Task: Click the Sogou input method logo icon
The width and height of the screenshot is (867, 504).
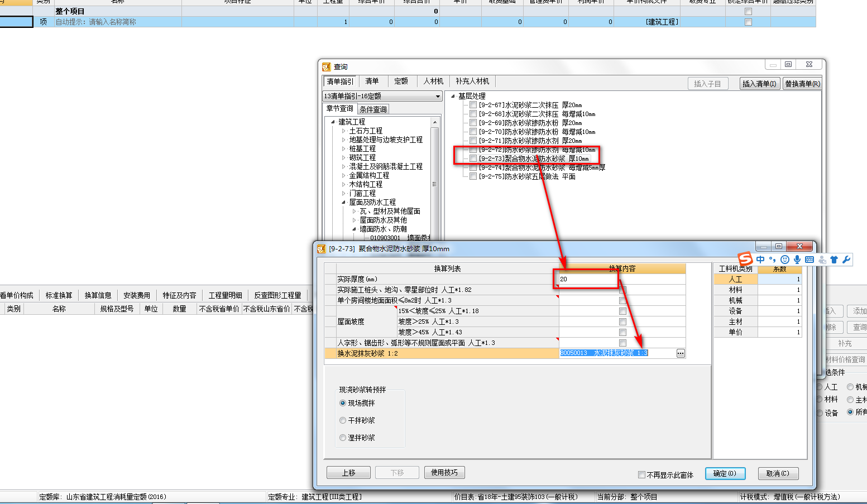Action: coord(745,259)
